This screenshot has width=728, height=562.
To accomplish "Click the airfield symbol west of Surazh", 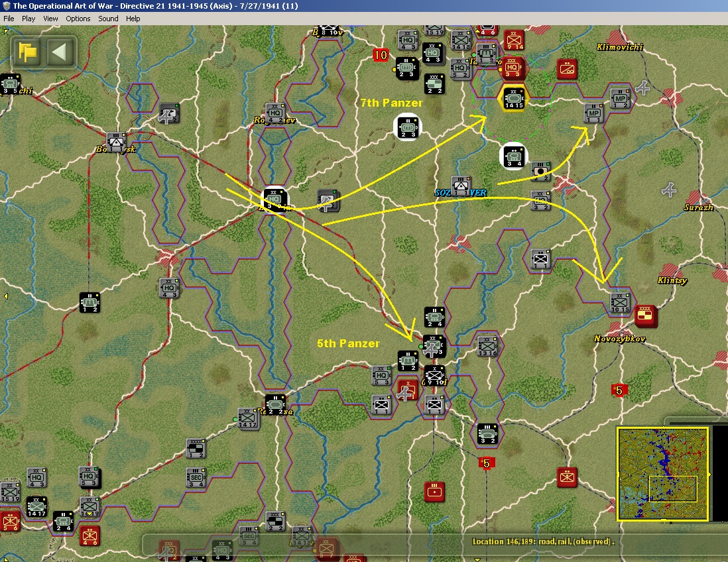I will tap(669, 190).
